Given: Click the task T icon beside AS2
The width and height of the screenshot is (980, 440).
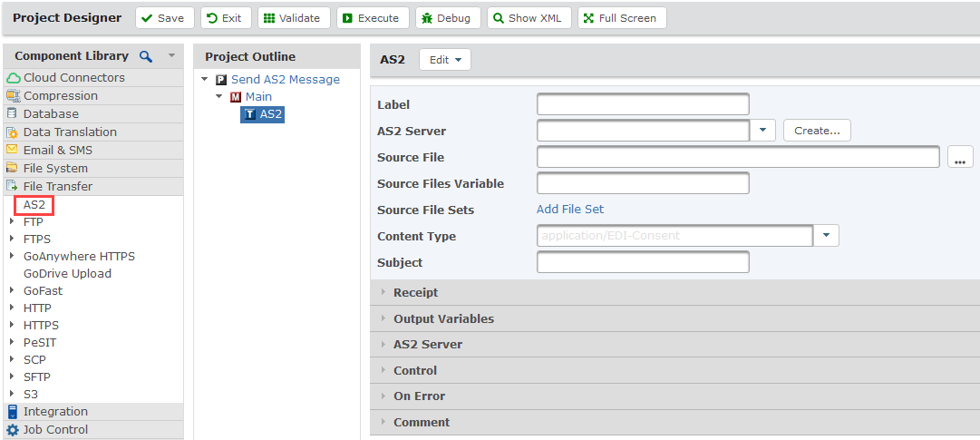Looking at the screenshot, I should (x=250, y=114).
